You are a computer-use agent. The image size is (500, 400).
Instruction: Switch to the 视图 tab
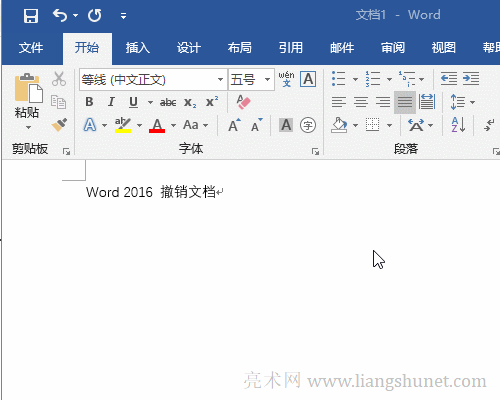pos(444,48)
